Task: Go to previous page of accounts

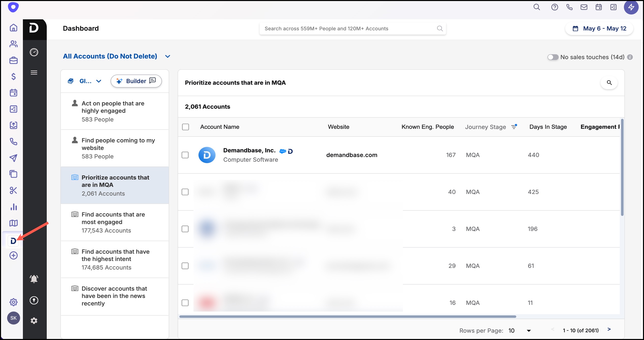Action: 552,329
